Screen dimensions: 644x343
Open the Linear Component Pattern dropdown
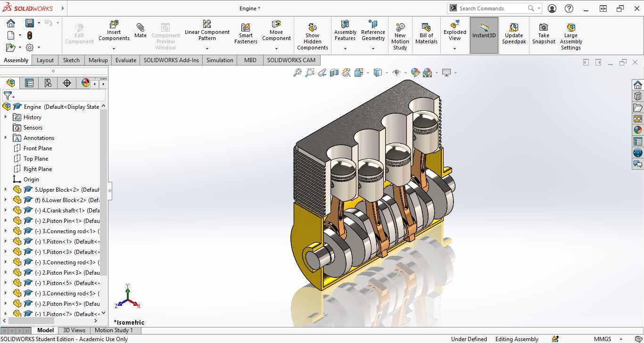tap(207, 48)
